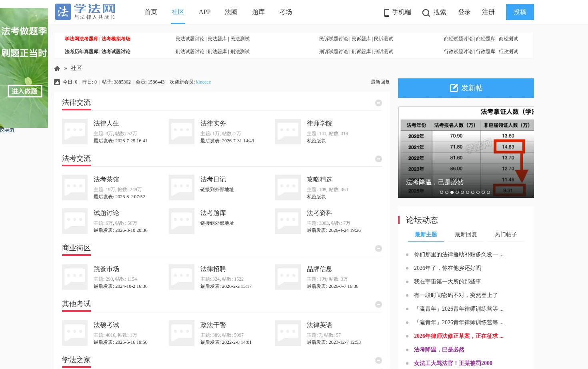Open the 学法网法考题库 link
Screen dimensions: 588x369
(x=82, y=39)
